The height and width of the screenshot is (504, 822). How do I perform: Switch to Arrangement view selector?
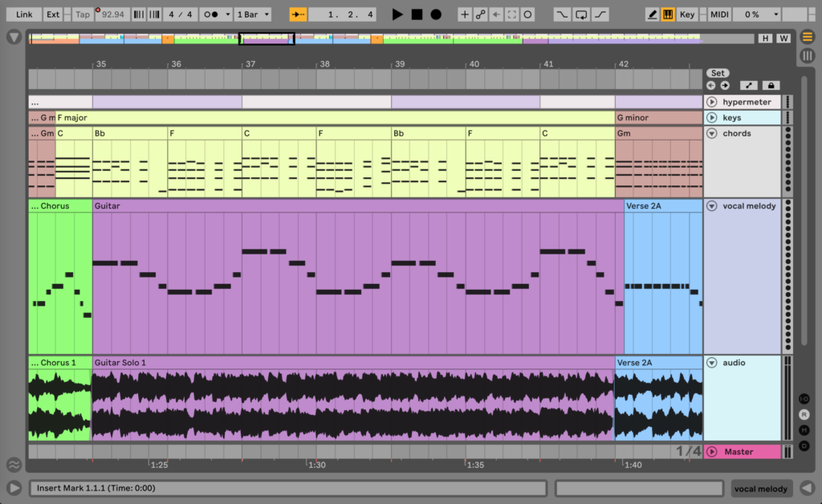(808, 37)
